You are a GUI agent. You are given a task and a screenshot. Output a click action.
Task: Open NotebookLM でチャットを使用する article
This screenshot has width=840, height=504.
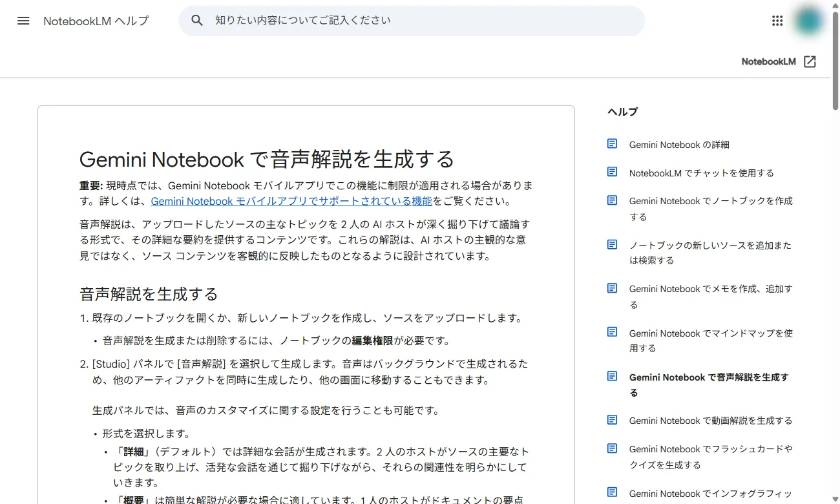click(701, 173)
